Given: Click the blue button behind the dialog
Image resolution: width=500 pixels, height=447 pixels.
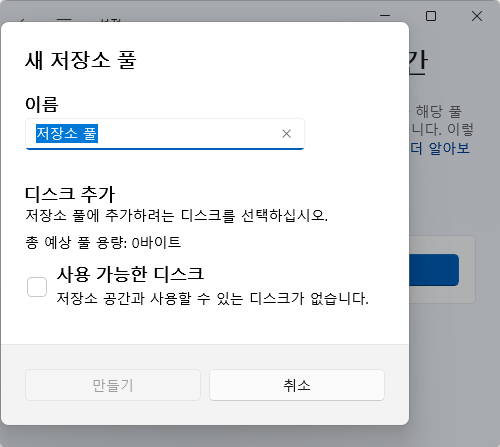Looking at the screenshot, I should (x=434, y=270).
